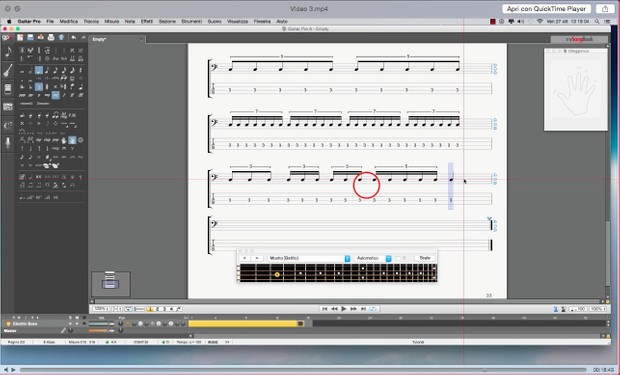Toggle the countdown before playback
This screenshot has width=620, height=375.
tap(563, 309)
